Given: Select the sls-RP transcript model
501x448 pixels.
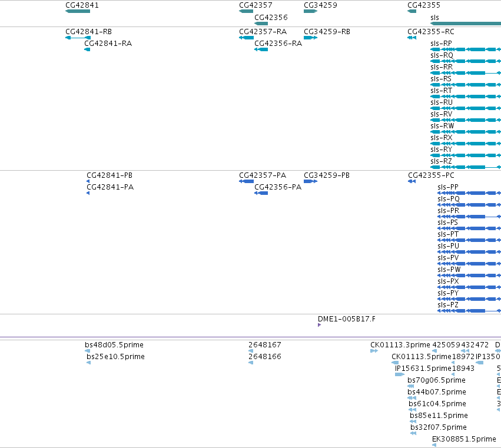Looking at the screenshot, I should click(x=466, y=49).
